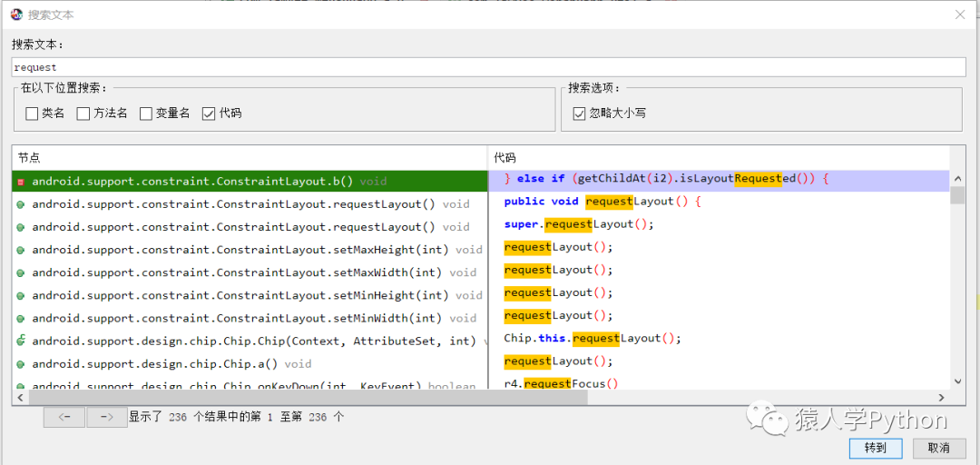Image resolution: width=980 pixels, height=465 pixels.
Task: Click method icon of setMaxWidth(int) row
Action: click(21, 272)
